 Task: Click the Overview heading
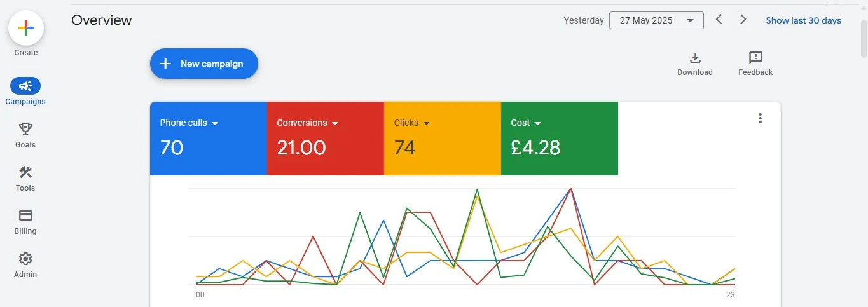102,20
